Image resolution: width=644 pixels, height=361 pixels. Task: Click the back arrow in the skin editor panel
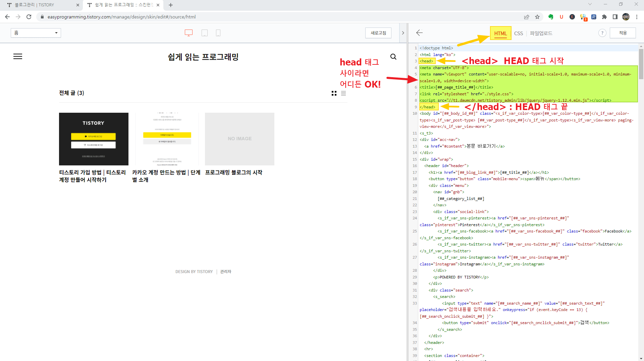pos(419,33)
